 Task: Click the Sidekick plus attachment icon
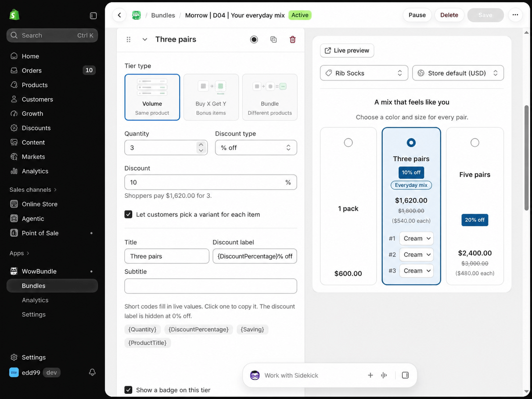click(370, 375)
